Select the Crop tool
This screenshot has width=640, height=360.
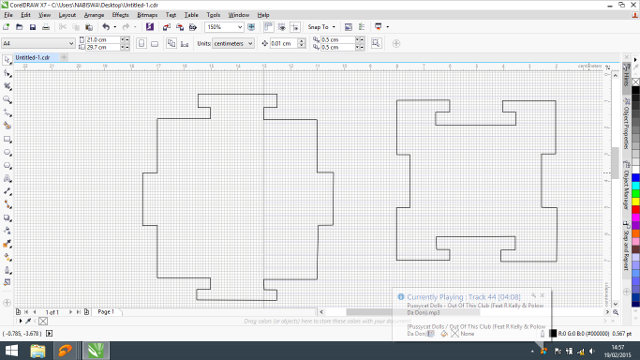click(7, 87)
